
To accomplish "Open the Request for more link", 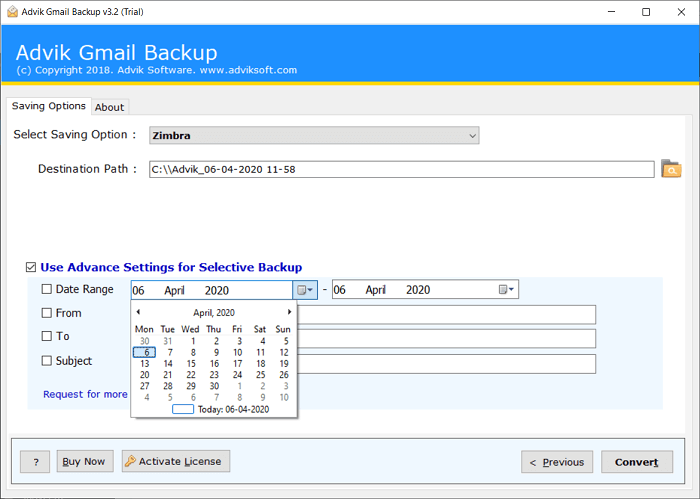I will [x=85, y=394].
